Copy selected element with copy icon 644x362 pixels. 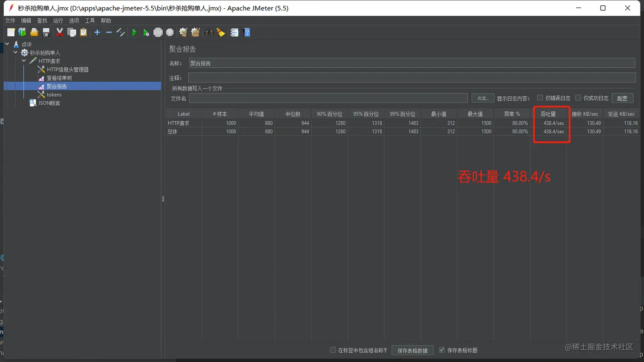tap(72, 32)
